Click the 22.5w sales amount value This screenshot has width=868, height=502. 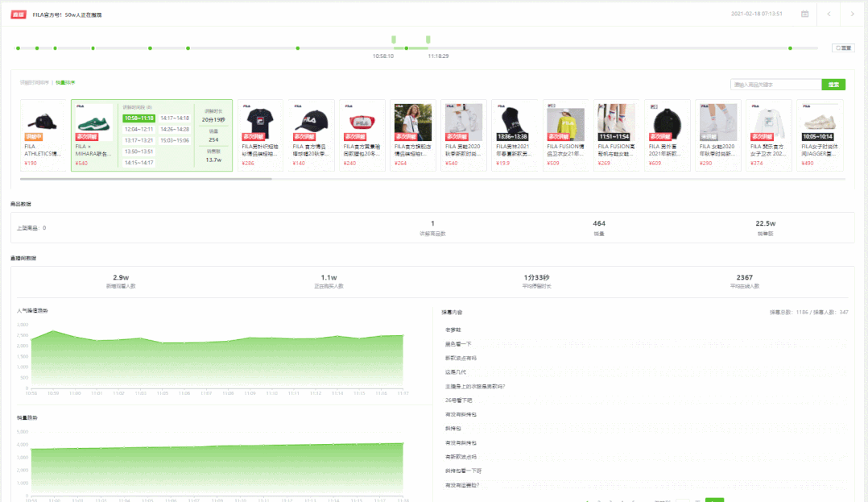coord(766,223)
